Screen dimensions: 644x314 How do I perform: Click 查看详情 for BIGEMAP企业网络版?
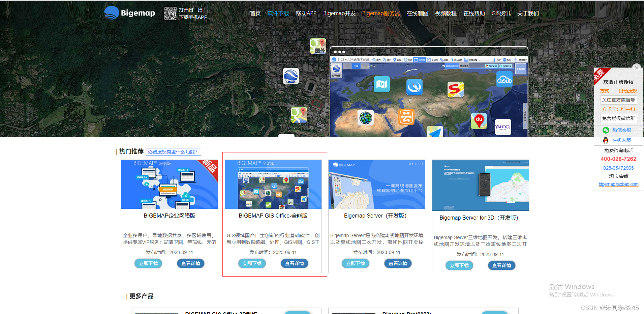tap(191, 263)
